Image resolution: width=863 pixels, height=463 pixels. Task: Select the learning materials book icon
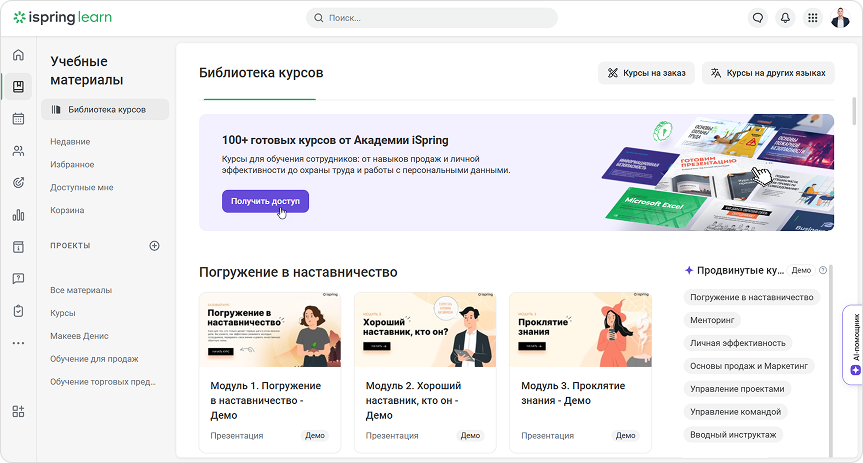[x=18, y=87]
